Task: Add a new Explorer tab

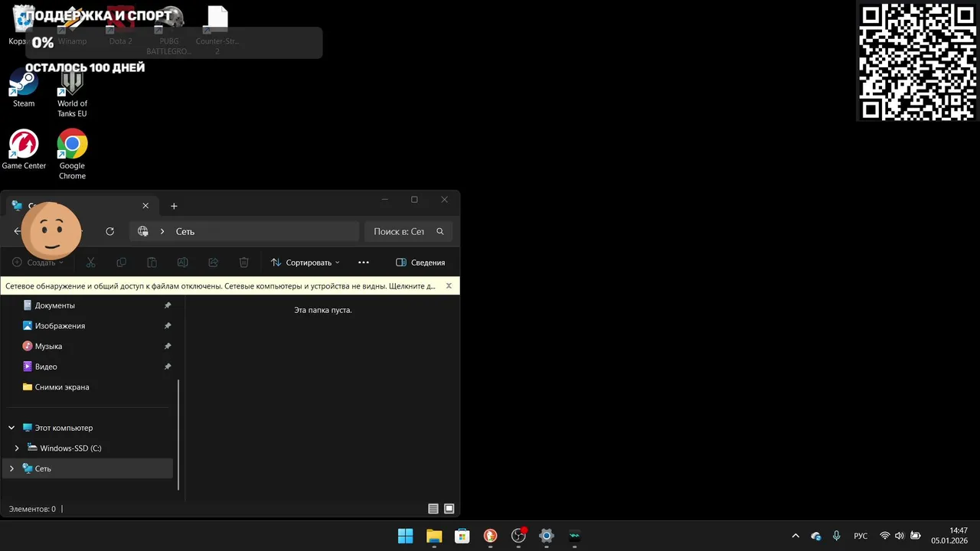Action: 174,206
